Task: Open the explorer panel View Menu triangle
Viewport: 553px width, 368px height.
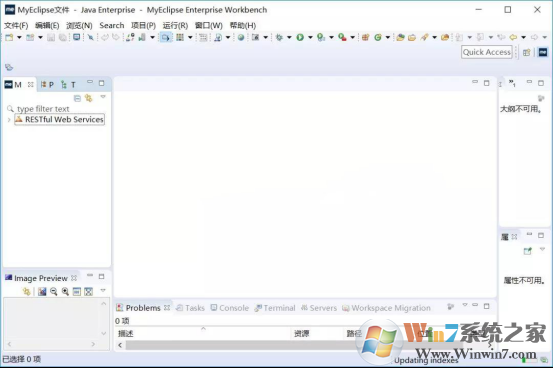Action: (x=103, y=97)
